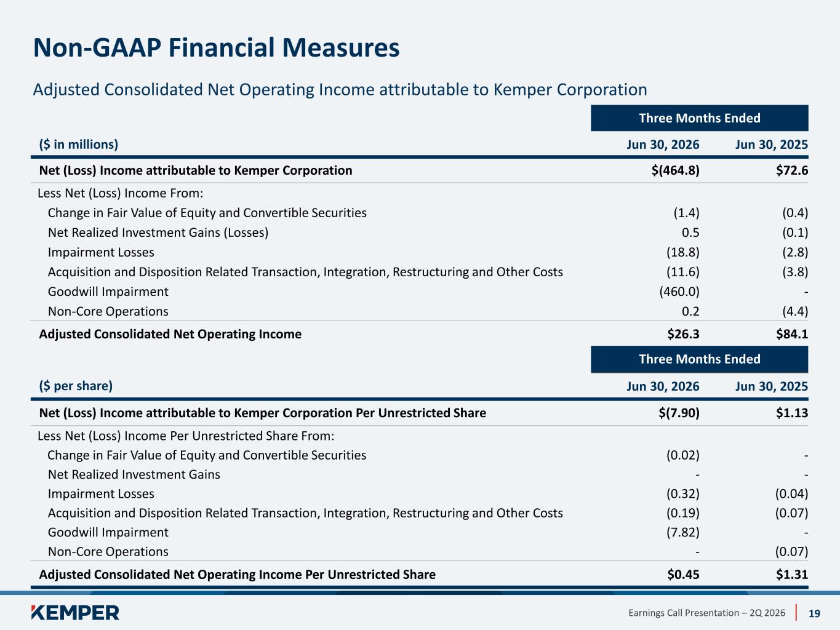Click 'Three Months Ended' header above the per-share table
Viewport: 840px width, 630px height.
pyautogui.click(x=700, y=359)
